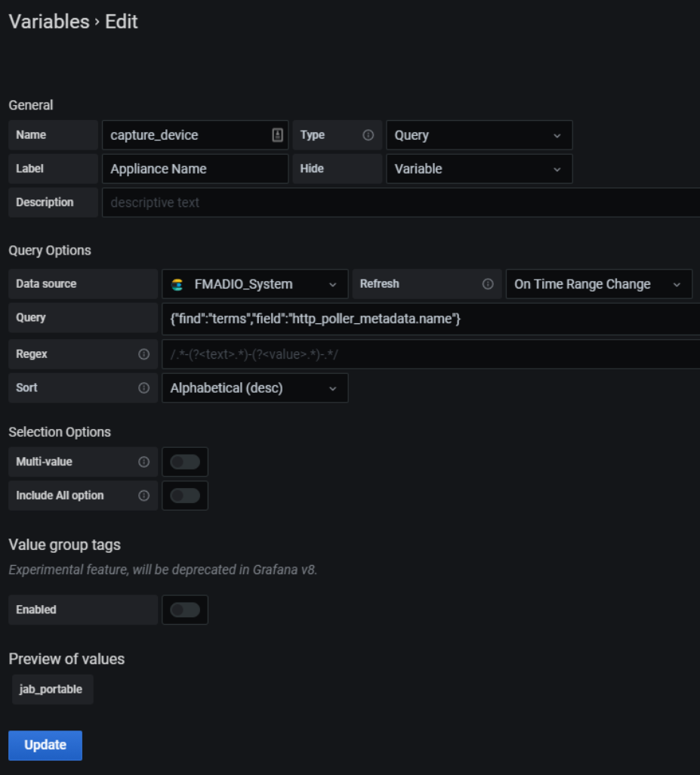This screenshot has width=700, height=775.
Task: Click into the Description text field
Action: (x=400, y=202)
